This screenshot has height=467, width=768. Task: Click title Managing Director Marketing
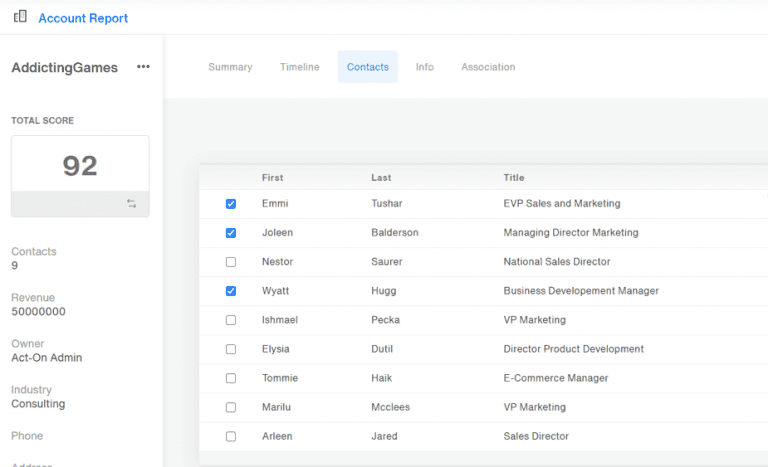click(x=571, y=232)
